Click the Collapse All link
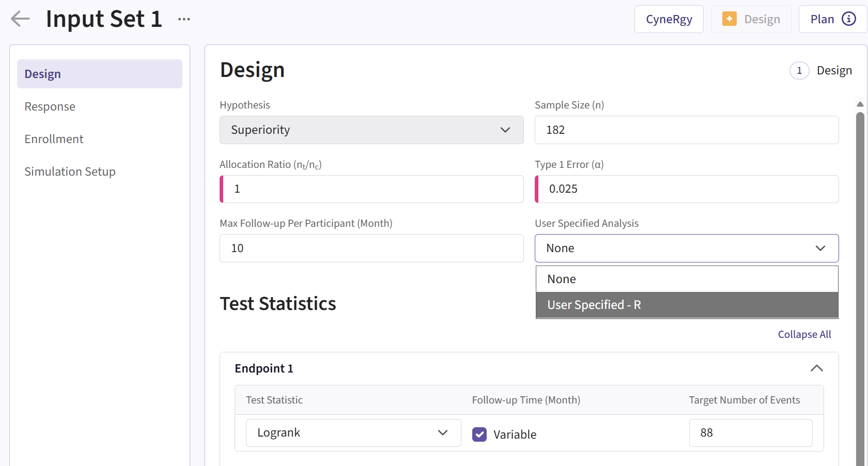 click(x=804, y=335)
